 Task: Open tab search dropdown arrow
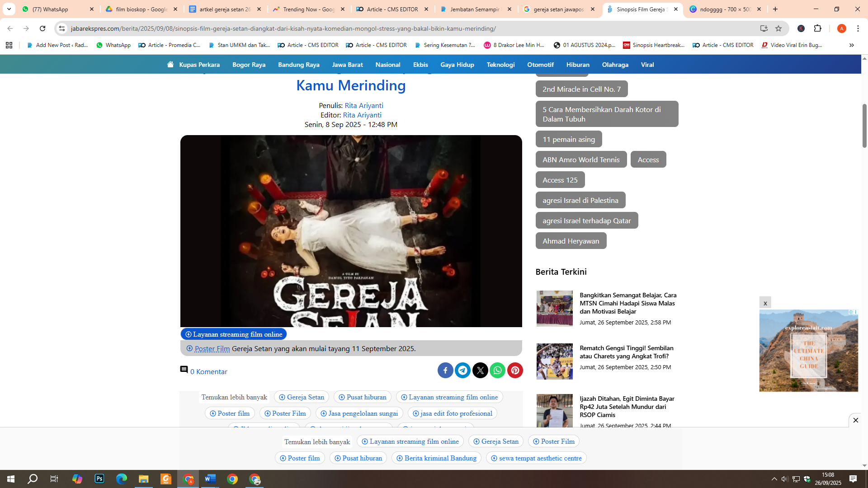pyautogui.click(x=9, y=9)
